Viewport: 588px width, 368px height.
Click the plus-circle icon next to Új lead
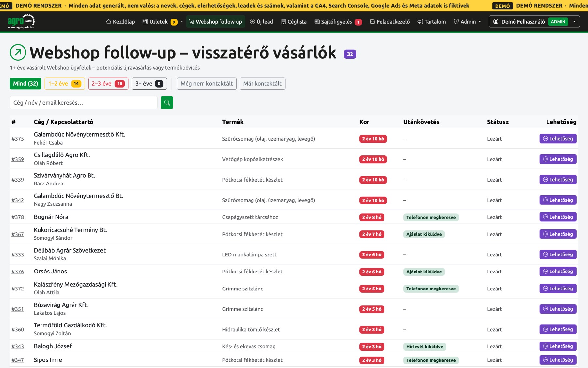(253, 22)
